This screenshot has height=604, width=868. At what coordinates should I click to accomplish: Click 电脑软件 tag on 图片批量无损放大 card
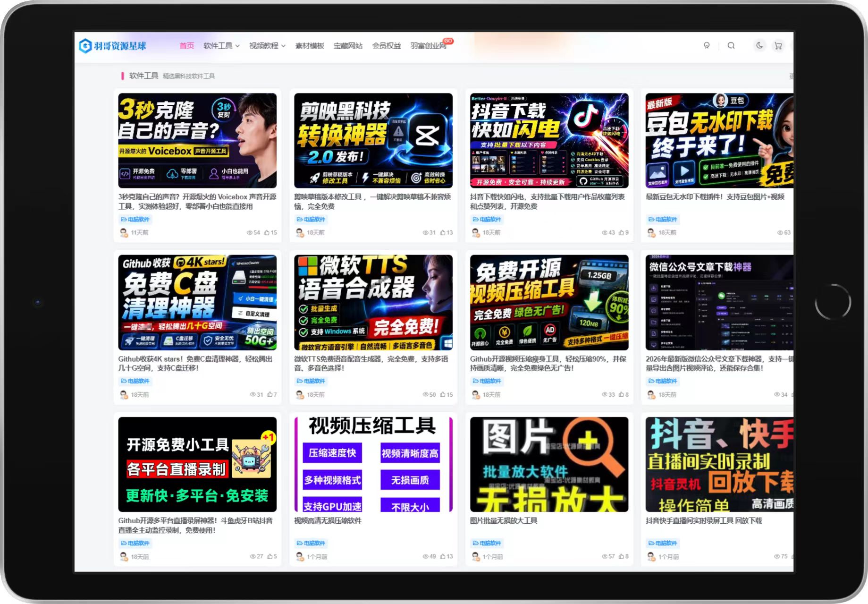pyautogui.click(x=487, y=543)
